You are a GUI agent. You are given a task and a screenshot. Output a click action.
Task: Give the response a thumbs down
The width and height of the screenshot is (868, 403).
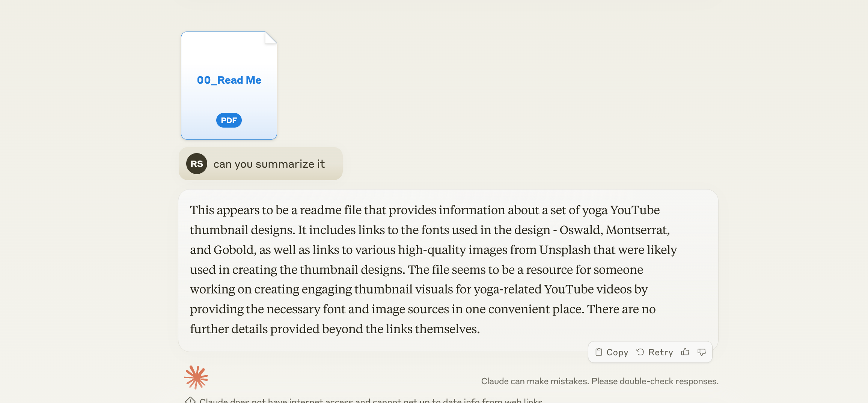point(701,352)
